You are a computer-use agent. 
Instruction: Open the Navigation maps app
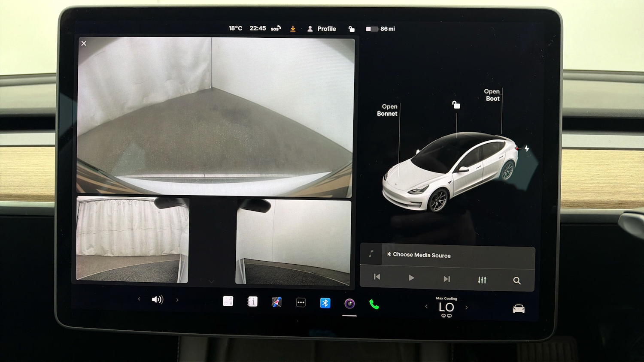tap(276, 302)
